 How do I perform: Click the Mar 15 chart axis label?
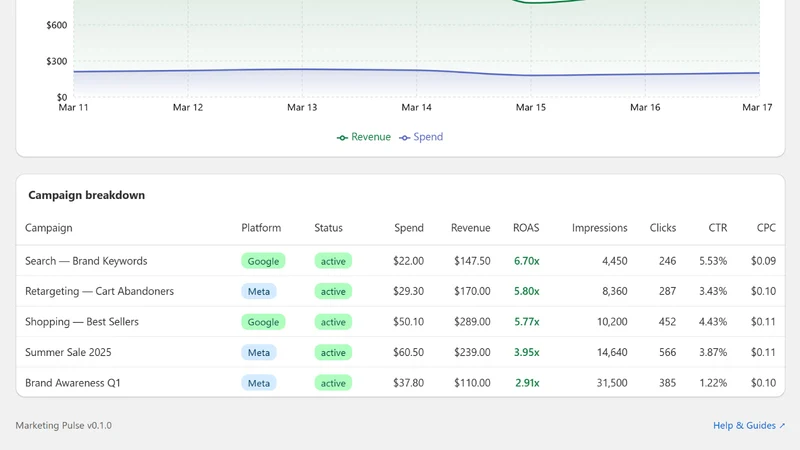pos(531,107)
